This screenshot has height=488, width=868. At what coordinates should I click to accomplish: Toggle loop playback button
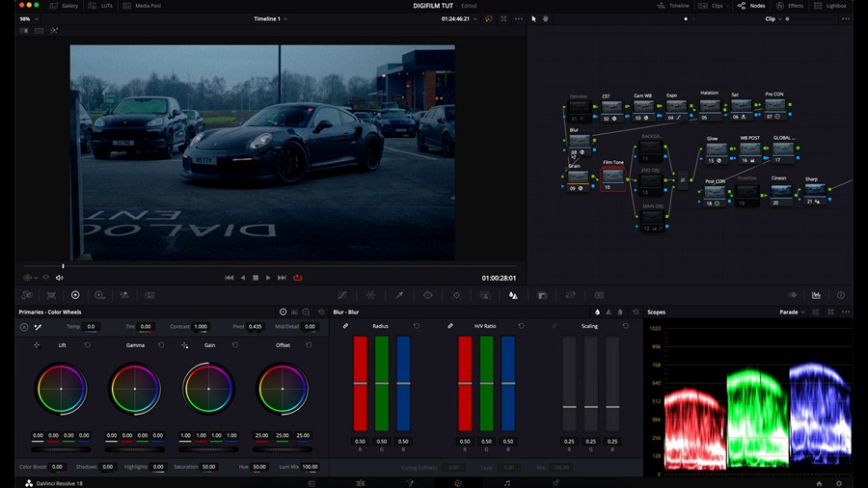pos(298,278)
